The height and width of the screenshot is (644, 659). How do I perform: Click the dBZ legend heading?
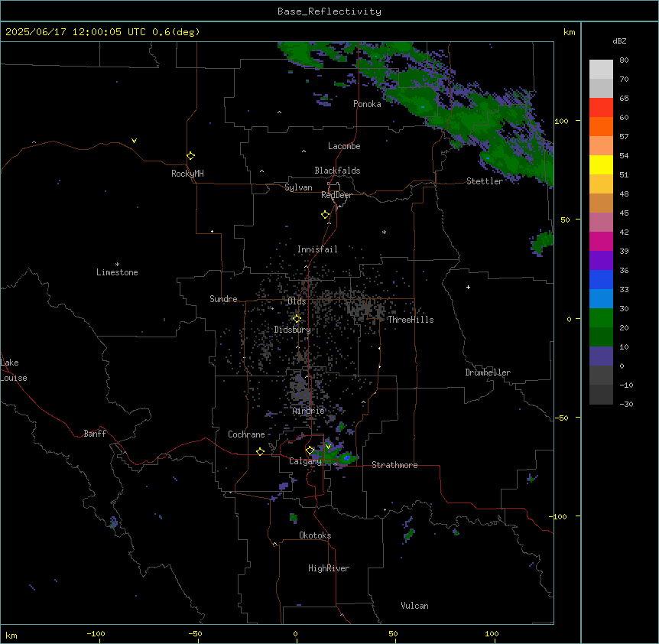[619, 41]
